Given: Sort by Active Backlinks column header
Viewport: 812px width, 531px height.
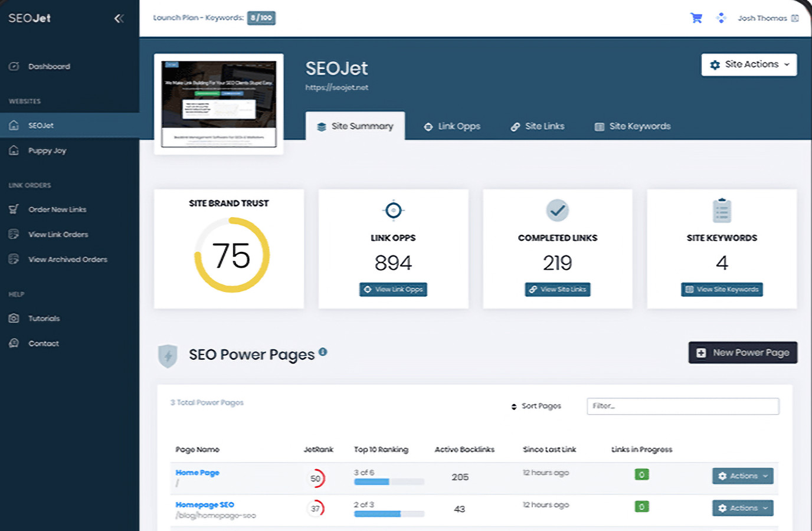Looking at the screenshot, I should coord(464,450).
